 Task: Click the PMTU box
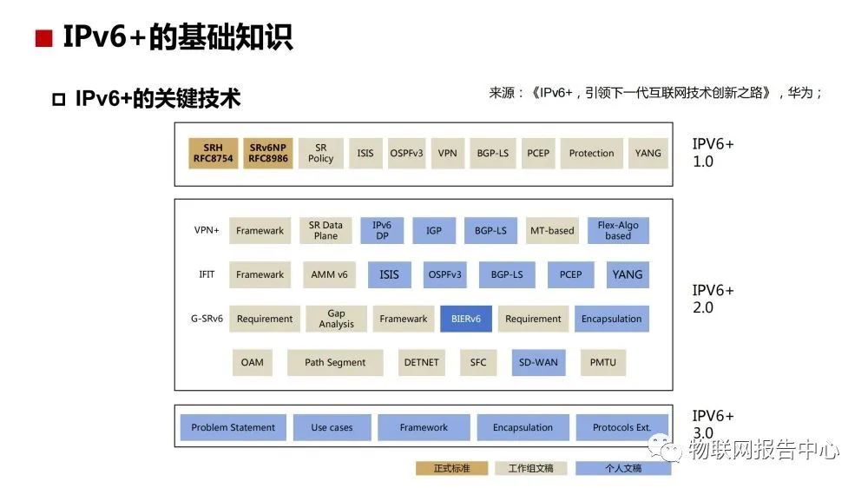(603, 363)
